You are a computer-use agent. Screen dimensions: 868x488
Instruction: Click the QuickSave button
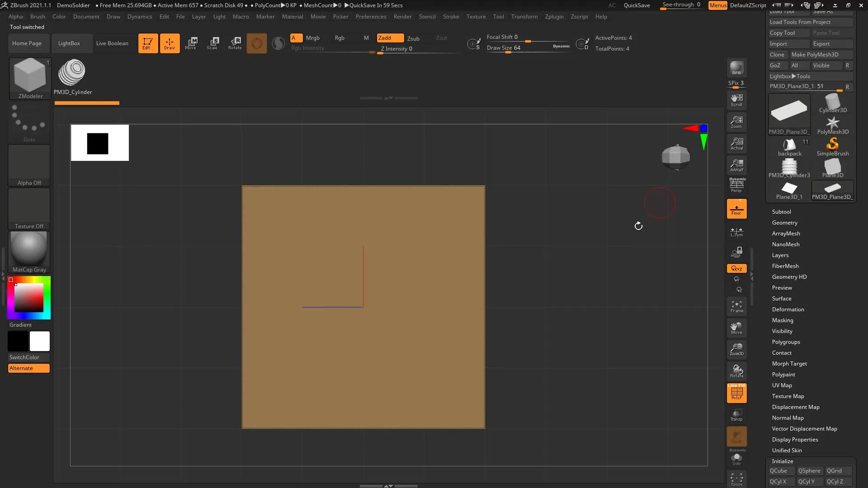(x=637, y=5)
